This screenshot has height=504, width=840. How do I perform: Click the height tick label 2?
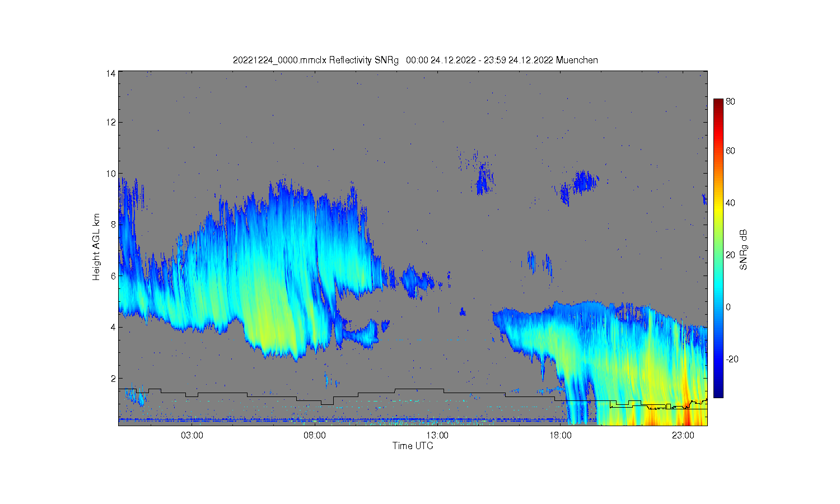click(113, 379)
